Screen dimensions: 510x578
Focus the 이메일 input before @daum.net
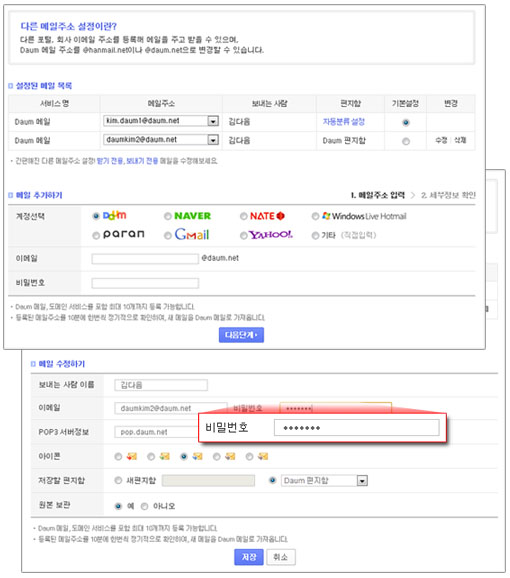click(x=145, y=259)
